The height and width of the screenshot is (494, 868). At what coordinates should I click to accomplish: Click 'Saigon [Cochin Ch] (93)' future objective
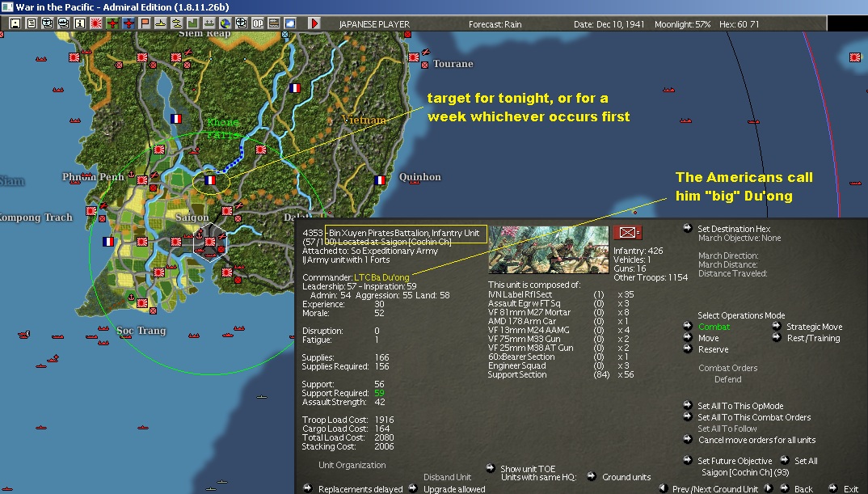(745, 472)
